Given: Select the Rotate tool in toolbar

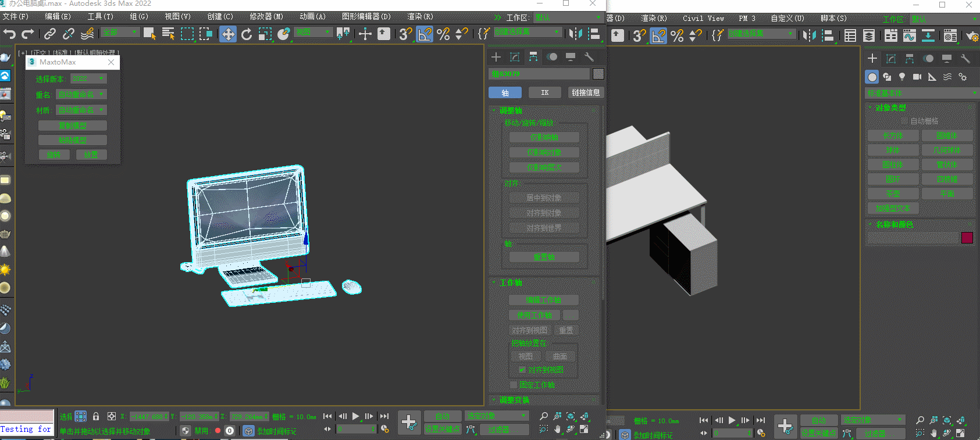Looking at the screenshot, I should point(247,34).
